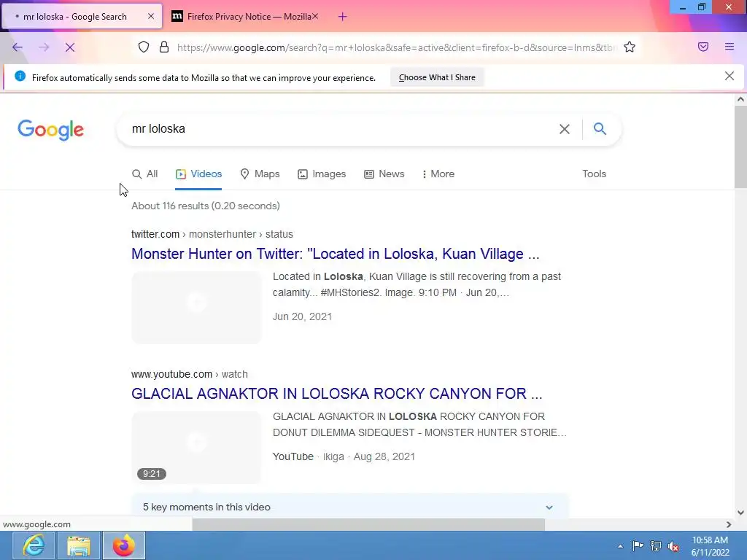The image size is (747, 560).
Task: Click 'twitter.com › monsterhunter › status' breadcrumb
Action: point(212,234)
